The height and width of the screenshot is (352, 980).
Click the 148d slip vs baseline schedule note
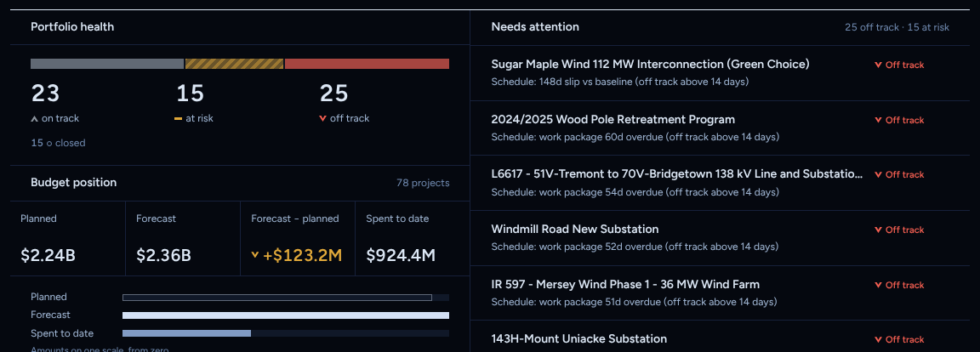tap(619, 82)
